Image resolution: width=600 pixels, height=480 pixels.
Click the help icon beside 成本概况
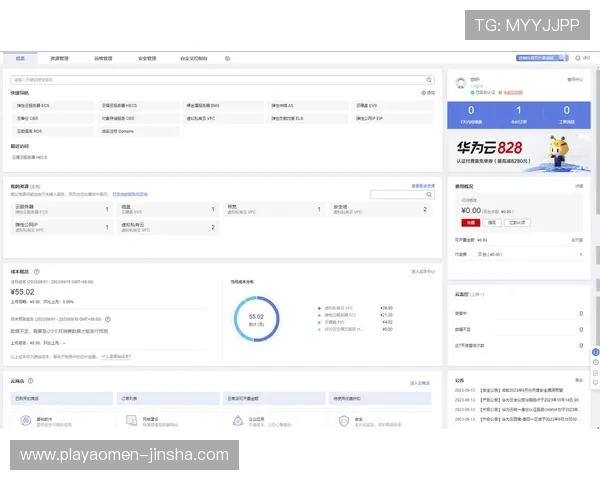(x=37, y=271)
